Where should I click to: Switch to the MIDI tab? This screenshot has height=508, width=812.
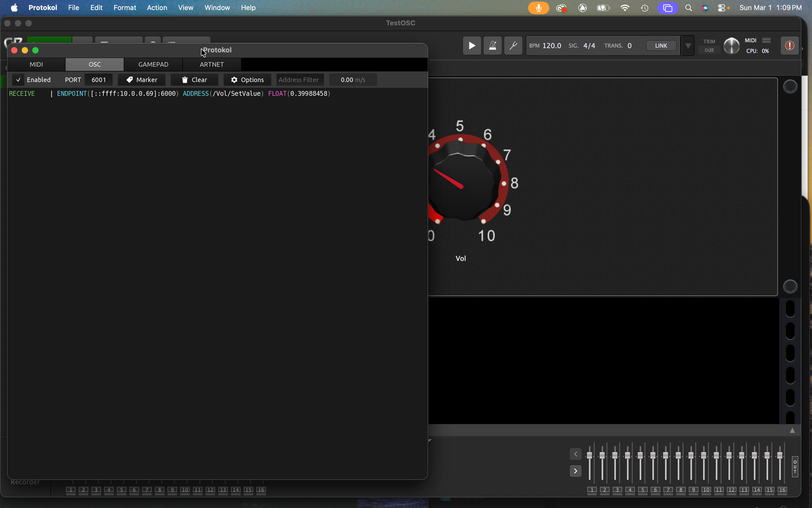[36, 64]
